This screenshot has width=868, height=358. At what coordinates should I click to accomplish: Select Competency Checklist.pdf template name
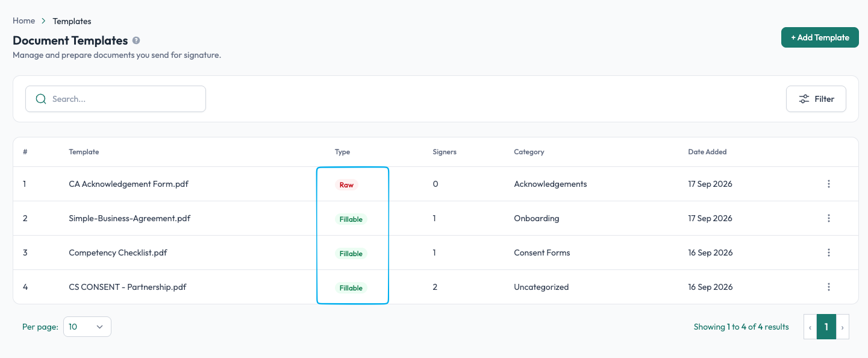pyautogui.click(x=118, y=253)
